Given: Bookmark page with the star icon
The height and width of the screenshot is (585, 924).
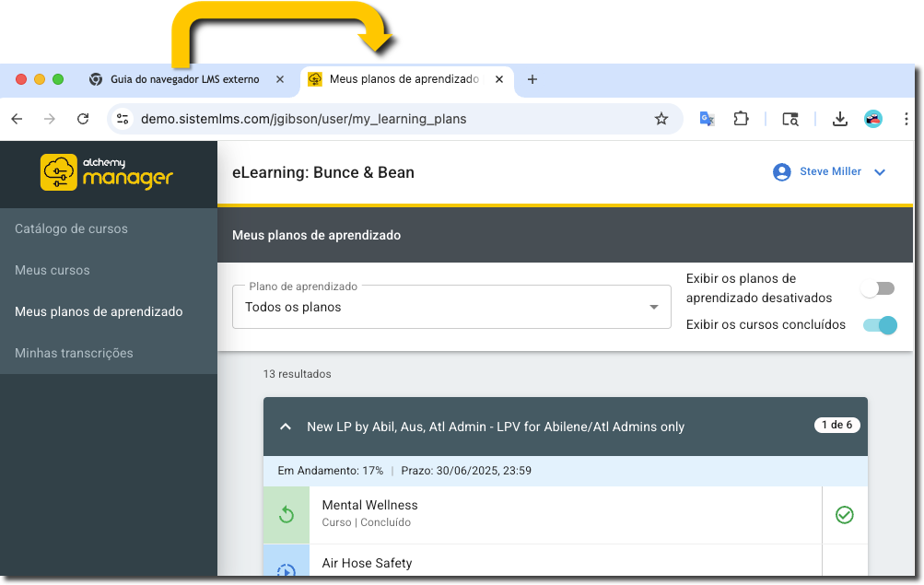Looking at the screenshot, I should pos(661,119).
